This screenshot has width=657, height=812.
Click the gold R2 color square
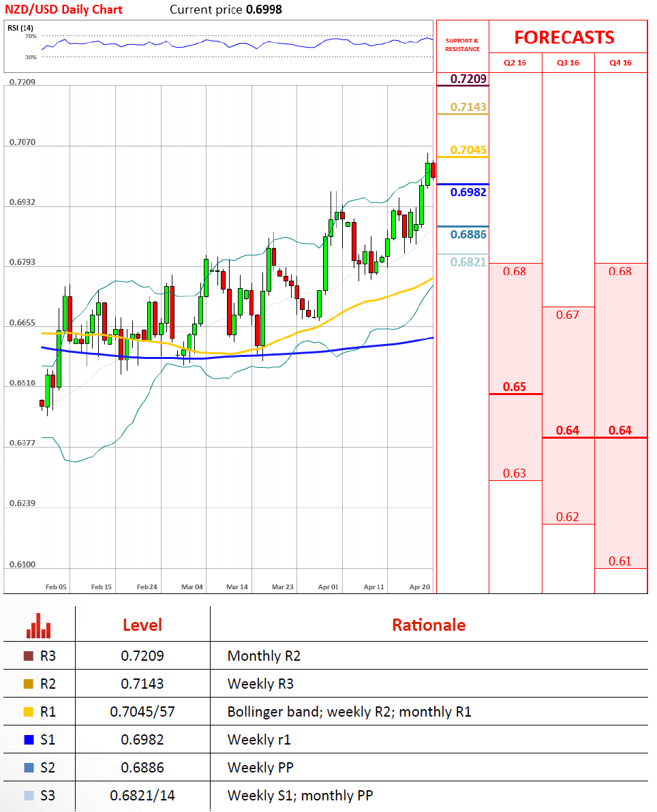click(x=29, y=684)
